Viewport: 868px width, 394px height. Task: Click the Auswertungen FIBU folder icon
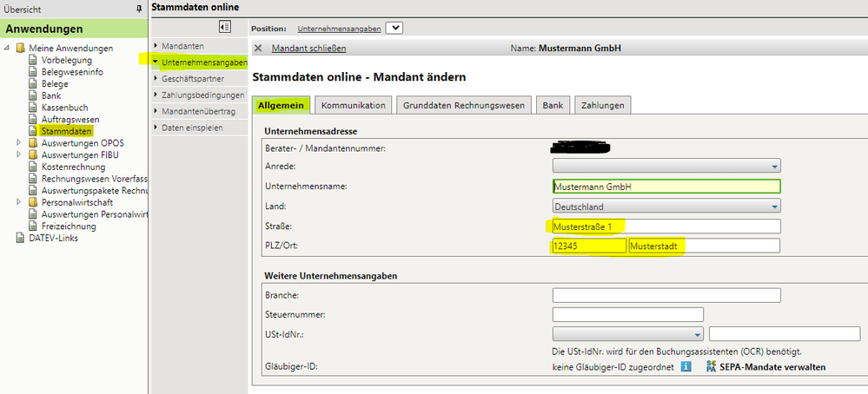tap(33, 154)
